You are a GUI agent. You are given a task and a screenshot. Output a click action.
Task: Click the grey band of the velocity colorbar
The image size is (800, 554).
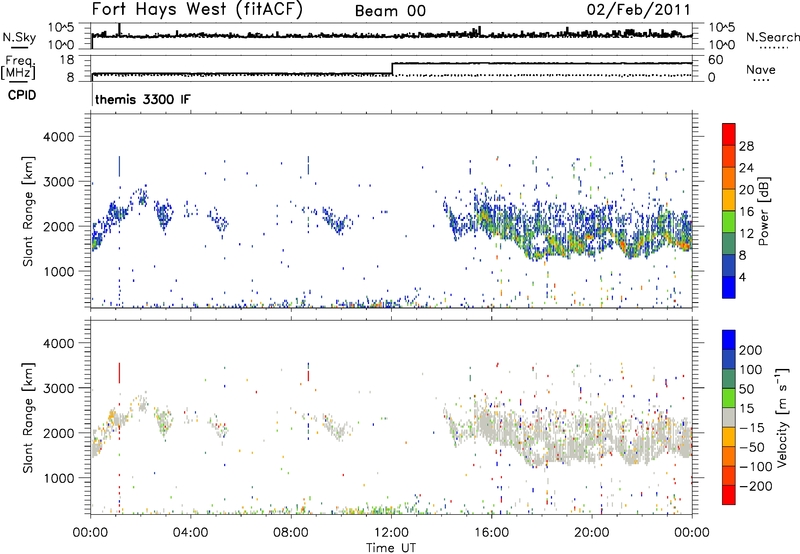[729, 418]
